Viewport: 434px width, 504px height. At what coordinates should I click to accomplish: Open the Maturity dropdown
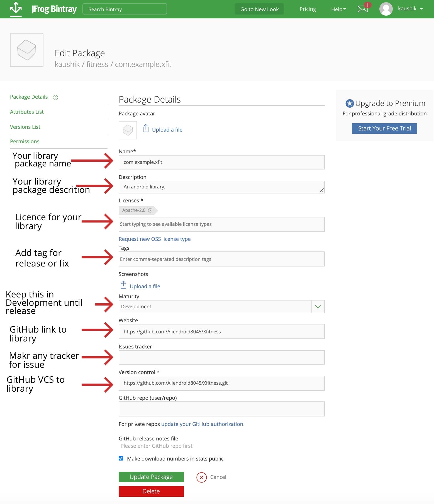pyautogui.click(x=318, y=306)
